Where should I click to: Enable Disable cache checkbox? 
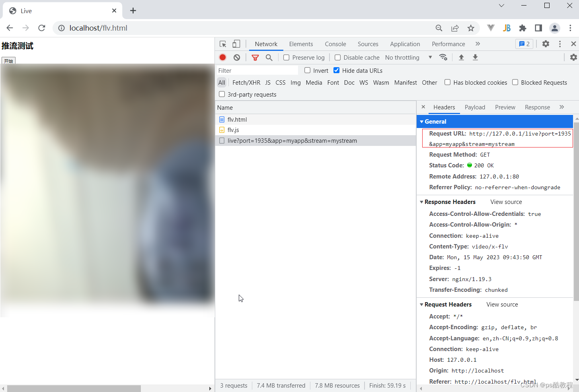(337, 58)
